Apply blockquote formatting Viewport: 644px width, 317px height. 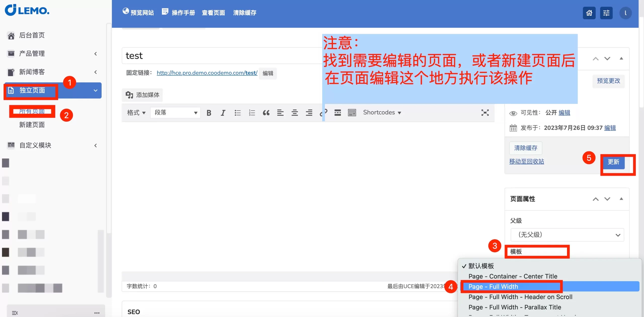click(266, 113)
